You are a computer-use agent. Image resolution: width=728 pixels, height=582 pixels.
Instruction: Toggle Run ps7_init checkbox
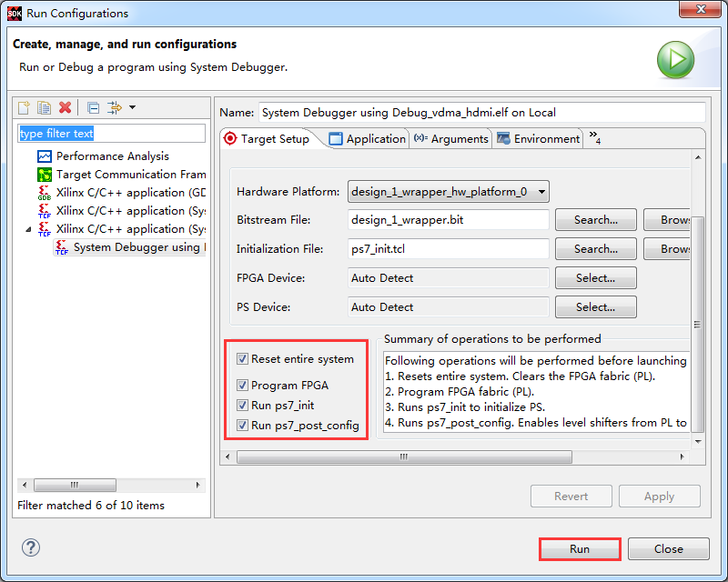tap(242, 406)
